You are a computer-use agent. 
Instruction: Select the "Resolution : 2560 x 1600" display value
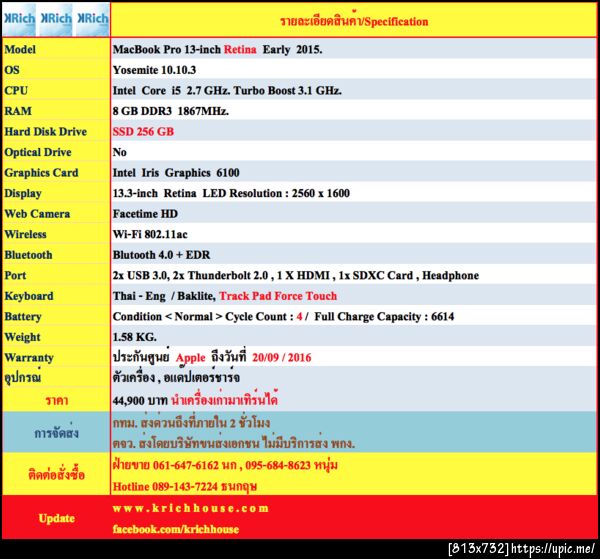click(x=289, y=193)
